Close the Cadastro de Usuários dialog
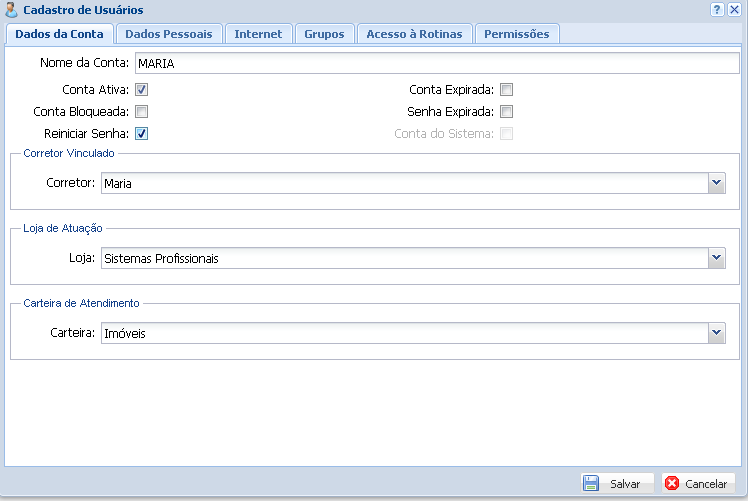 (734, 9)
